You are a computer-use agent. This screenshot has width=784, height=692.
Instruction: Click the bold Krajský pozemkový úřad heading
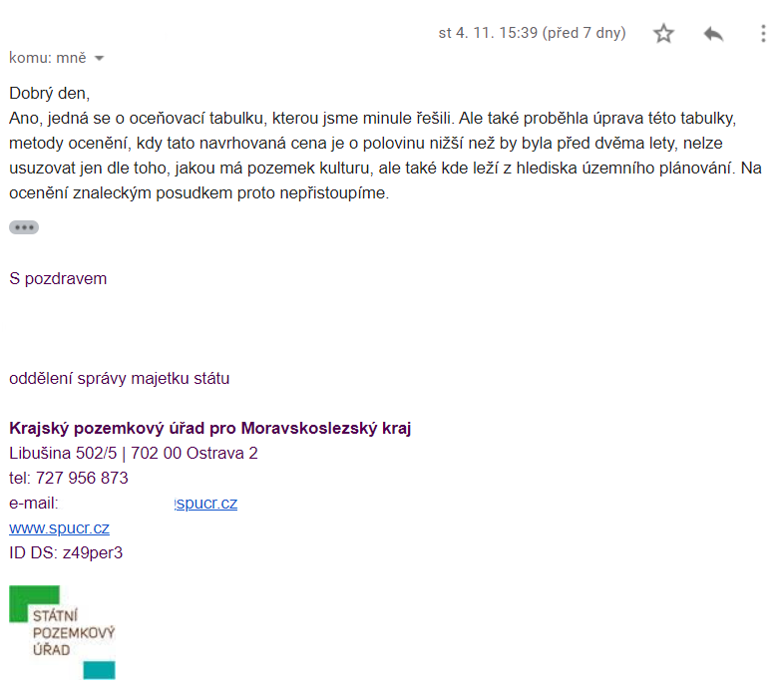[209, 428]
